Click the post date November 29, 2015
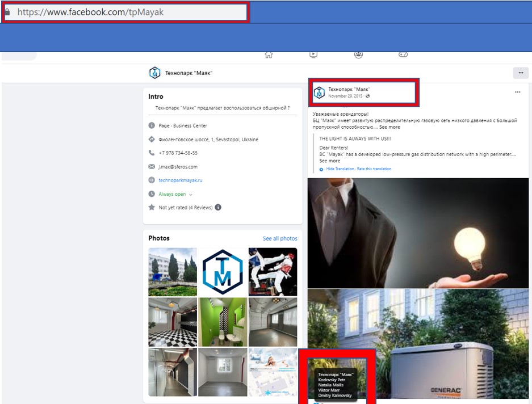Image resolution: width=532 pixels, height=404 pixels. (x=345, y=96)
